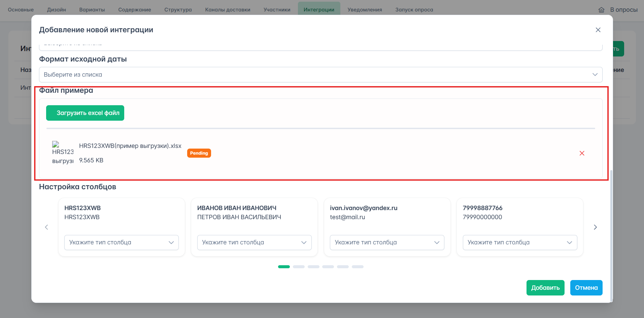Click the dialog's vertical scrollbar
This screenshot has width=644, height=318.
point(611,235)
